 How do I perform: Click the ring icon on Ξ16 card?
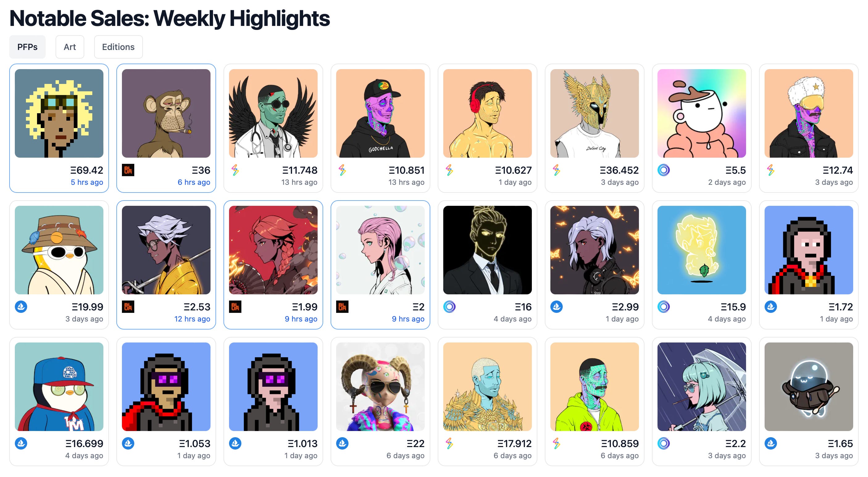pos(449,307)
